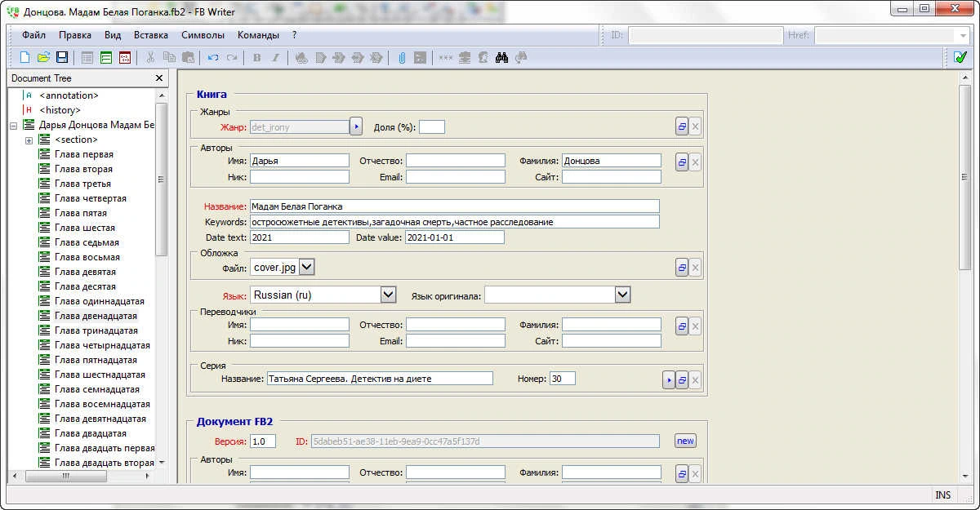
Task: Toggle bold formatting
Action: pyautogui.click(x=257, y=58)
